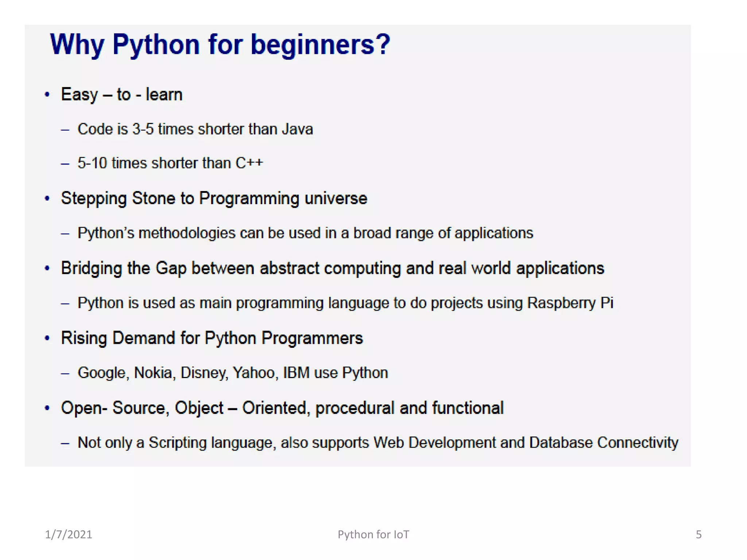This screenshot has height=560, width=747.
Task: Click 'Stepping Stone to Programming universe' bullet
Action: pyautogui.click(x=214, y=198)
